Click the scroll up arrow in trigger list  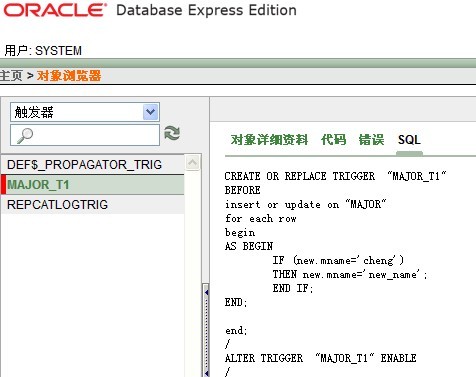192,163
